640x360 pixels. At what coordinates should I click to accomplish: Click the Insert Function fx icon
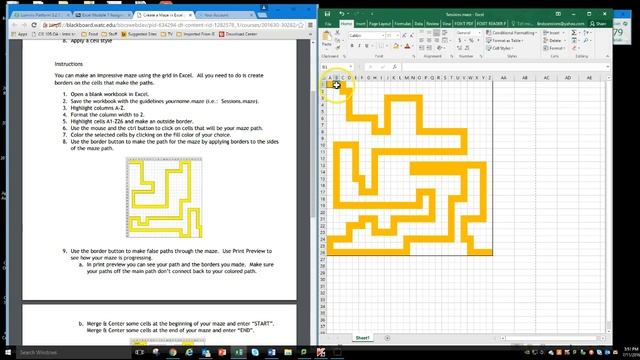click(x=394, y=67)
